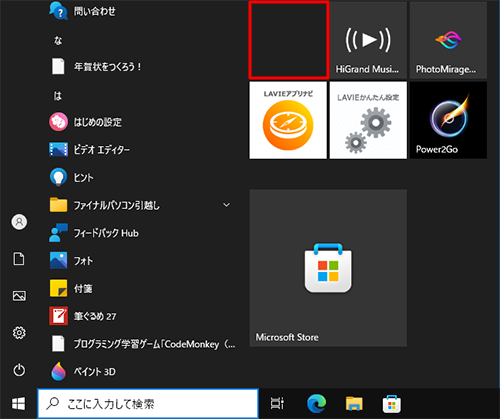The image size is (500, 419).
Task: Open ビデオ エディター icon
Action: 58,149
